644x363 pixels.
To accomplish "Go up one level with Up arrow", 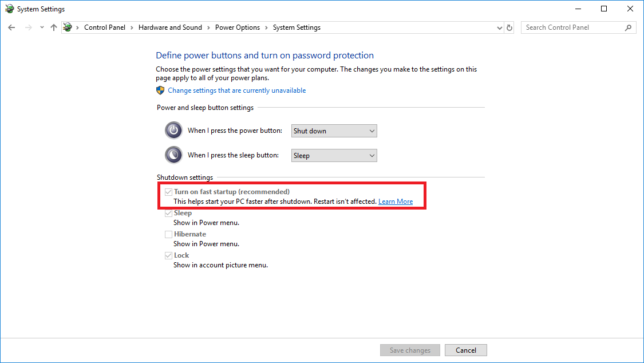I will [54, 27].
